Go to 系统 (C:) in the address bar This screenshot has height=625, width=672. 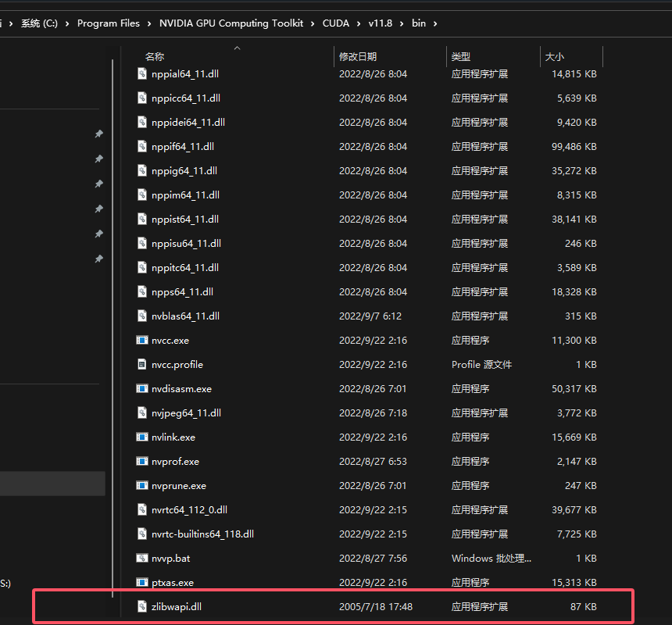[39, 23]
